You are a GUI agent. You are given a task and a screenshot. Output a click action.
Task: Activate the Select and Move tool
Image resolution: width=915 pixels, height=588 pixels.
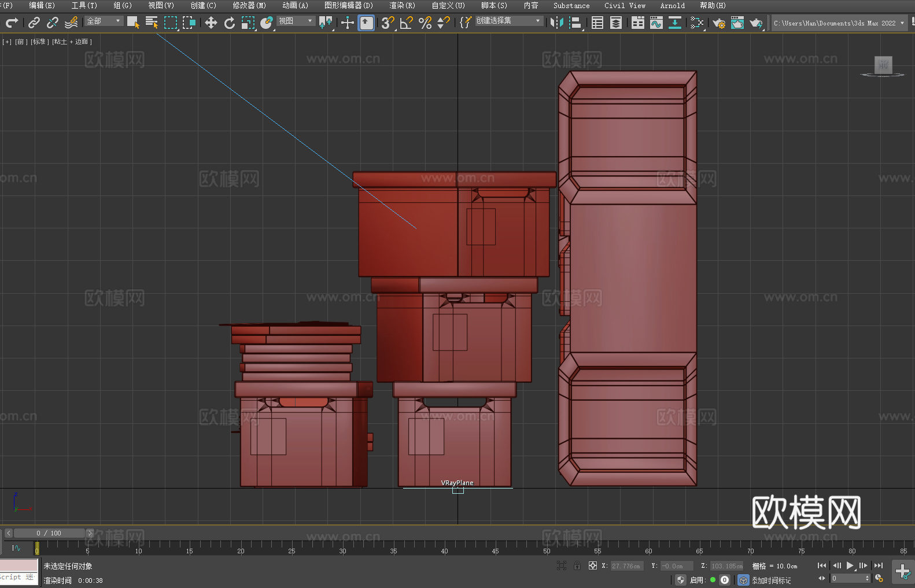pos(211,23)
